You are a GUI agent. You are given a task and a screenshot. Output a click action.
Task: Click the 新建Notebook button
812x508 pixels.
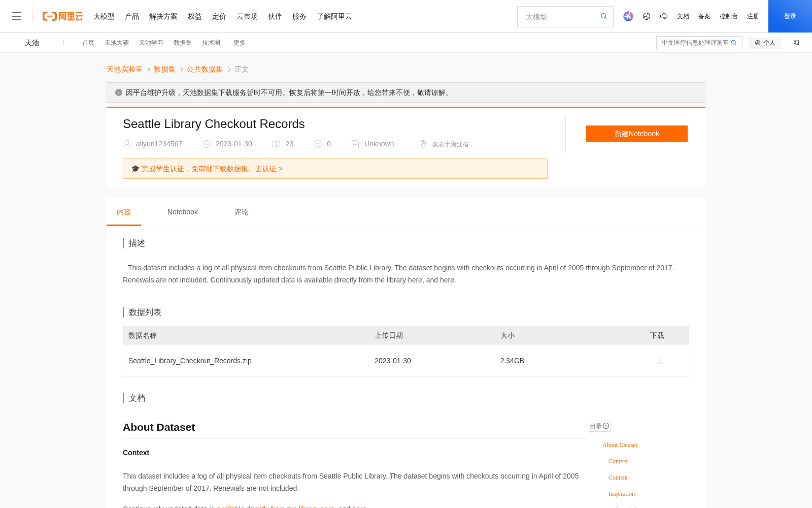(637, 134)
